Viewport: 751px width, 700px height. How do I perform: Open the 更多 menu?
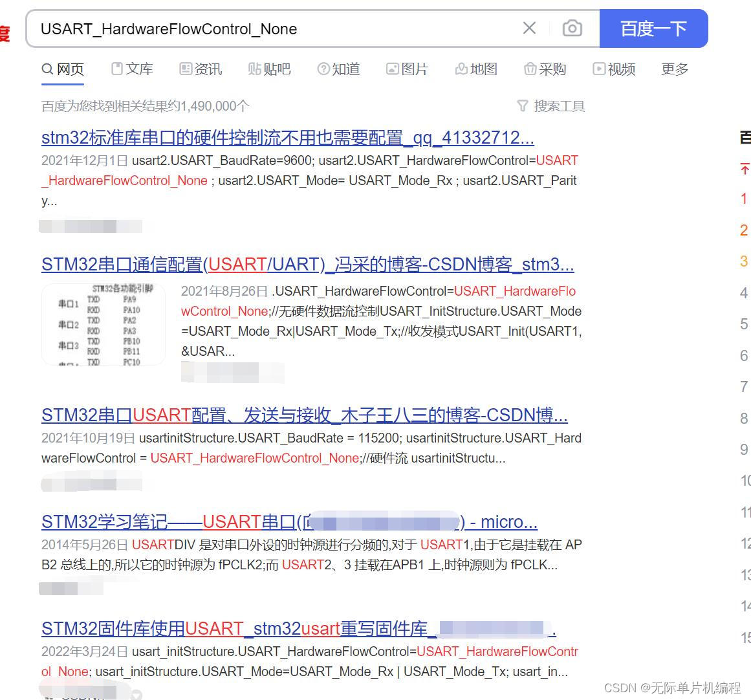click(675, 69)
